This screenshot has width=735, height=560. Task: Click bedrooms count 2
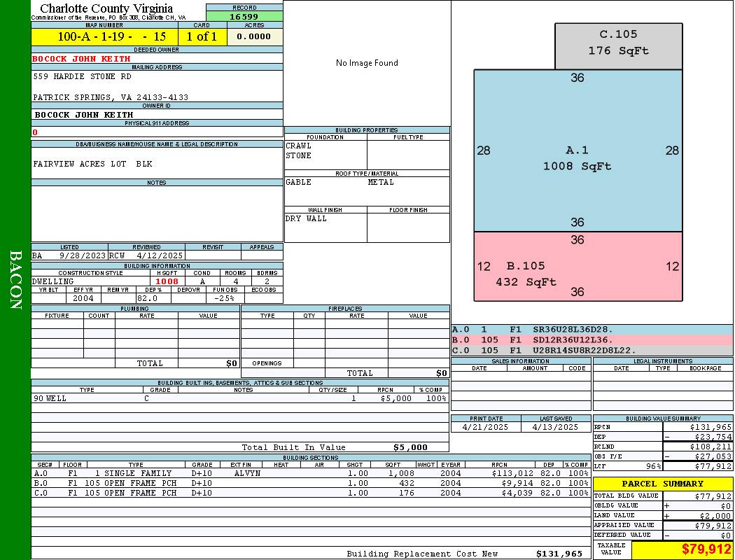click(x=267, y=281)
